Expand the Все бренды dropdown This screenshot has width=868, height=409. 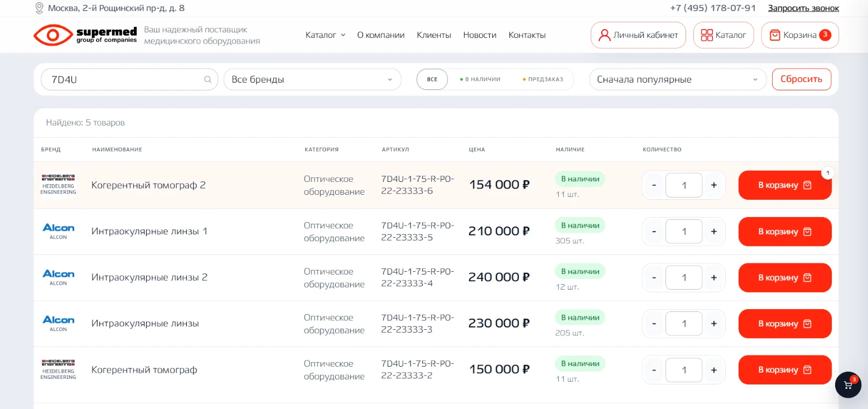312,79
